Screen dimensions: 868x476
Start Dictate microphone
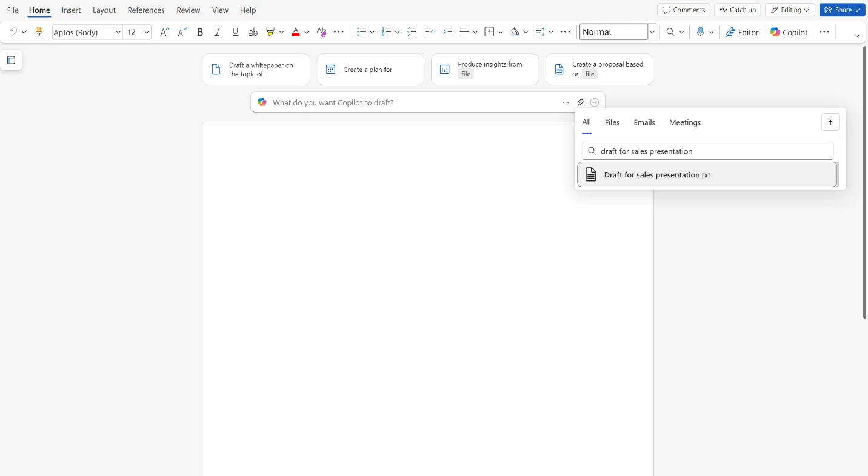pos(700,32)
